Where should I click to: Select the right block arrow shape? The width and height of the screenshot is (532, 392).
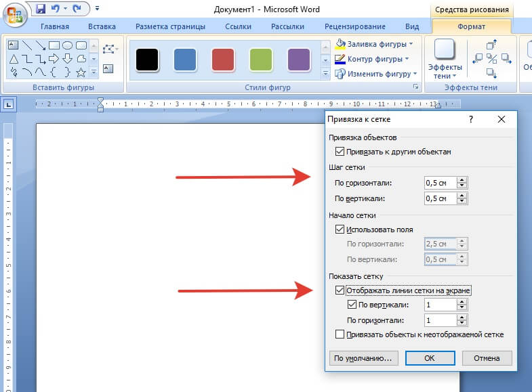click(54, 59)
